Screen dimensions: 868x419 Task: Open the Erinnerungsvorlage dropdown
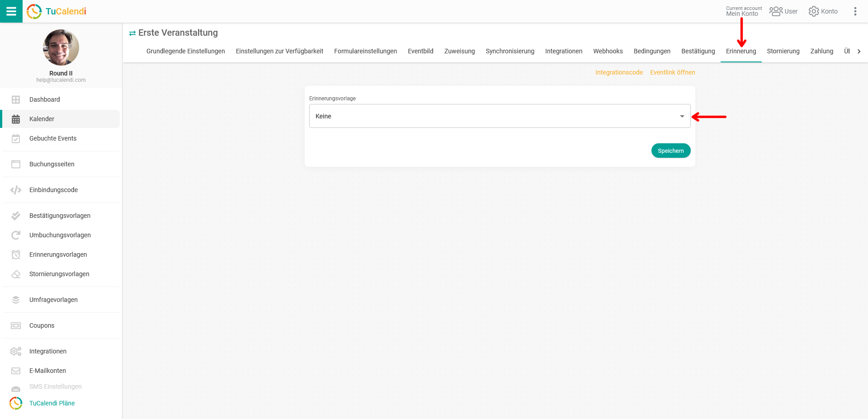tap(500, 116)
